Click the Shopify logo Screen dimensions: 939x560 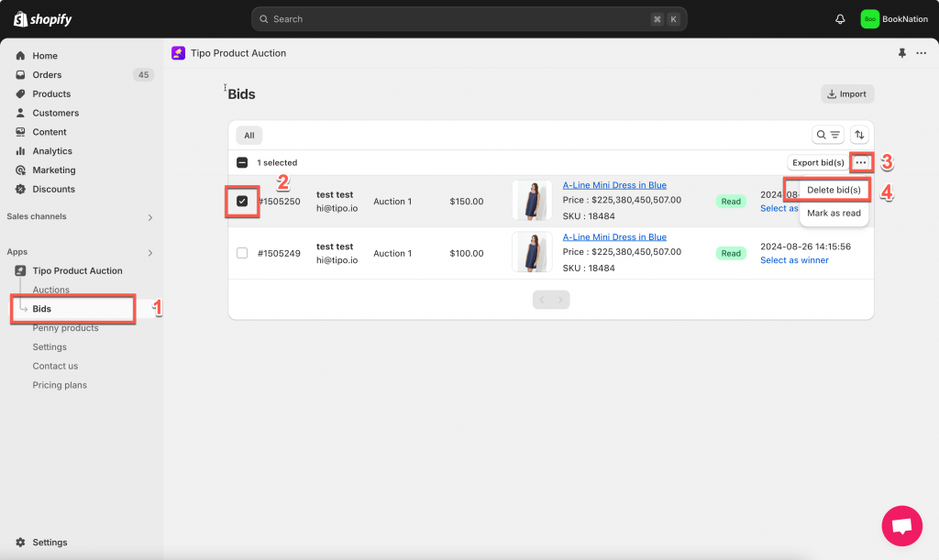click(42, 19)
